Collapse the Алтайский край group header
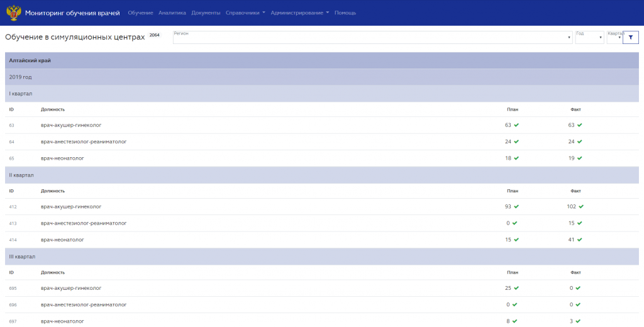The image size is (644, 327). point(321,60)
